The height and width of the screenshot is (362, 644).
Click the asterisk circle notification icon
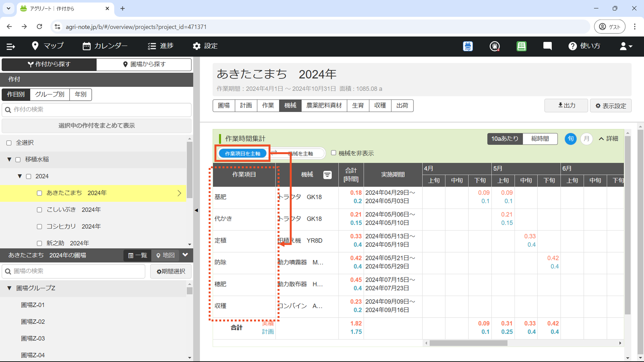[x=495, y=46]
